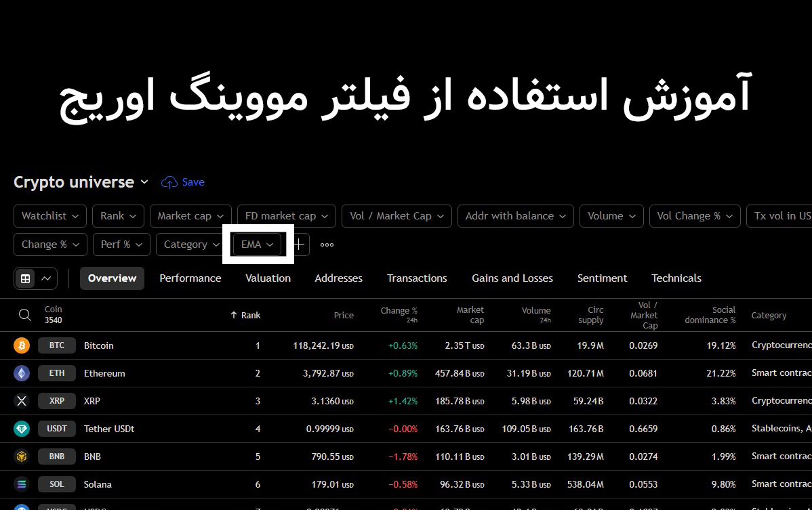Expand the Crypto universe dropdown

144,182
